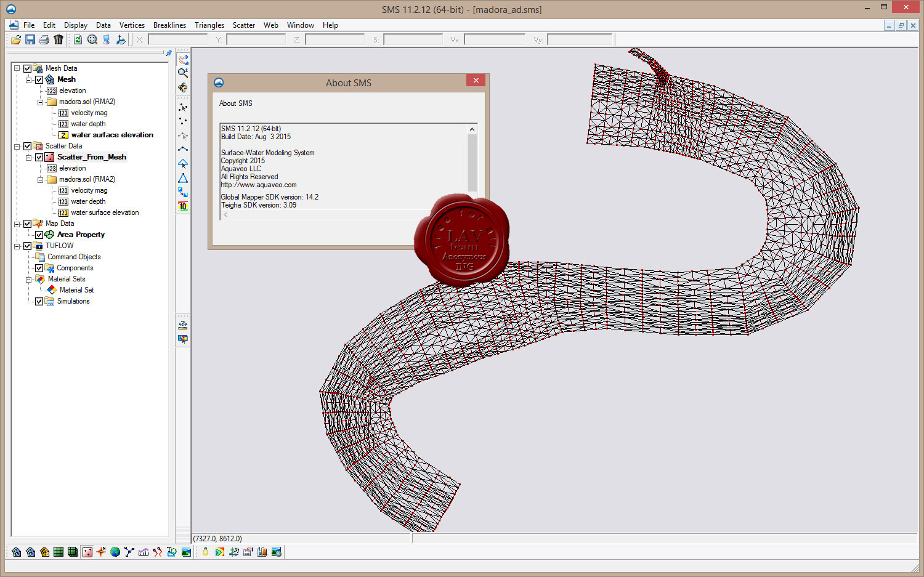Click the Print icon

pos(44,39)
